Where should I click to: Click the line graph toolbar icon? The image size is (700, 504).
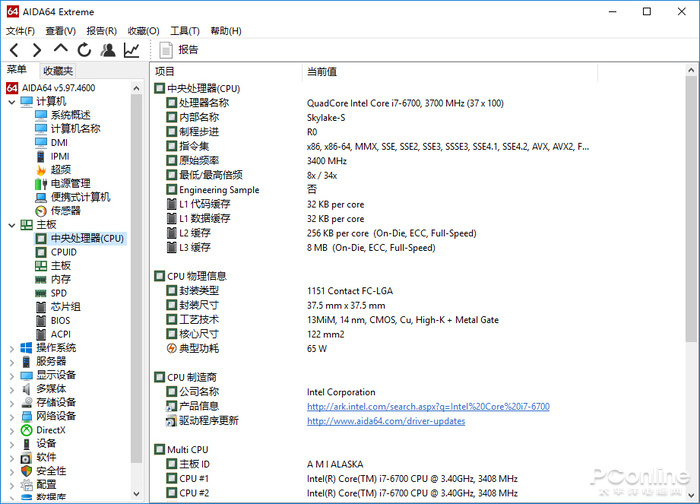(132, 50)
